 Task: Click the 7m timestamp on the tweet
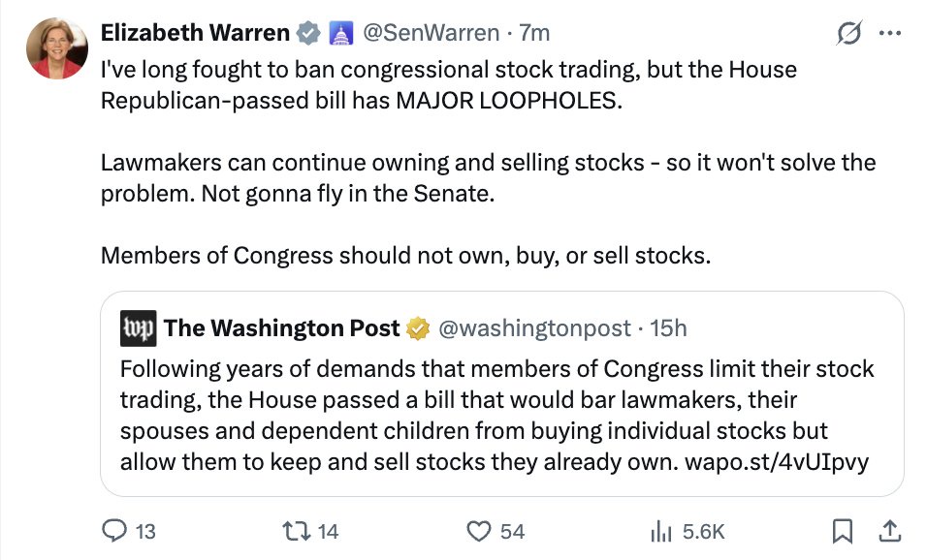[x=534, y=33]
